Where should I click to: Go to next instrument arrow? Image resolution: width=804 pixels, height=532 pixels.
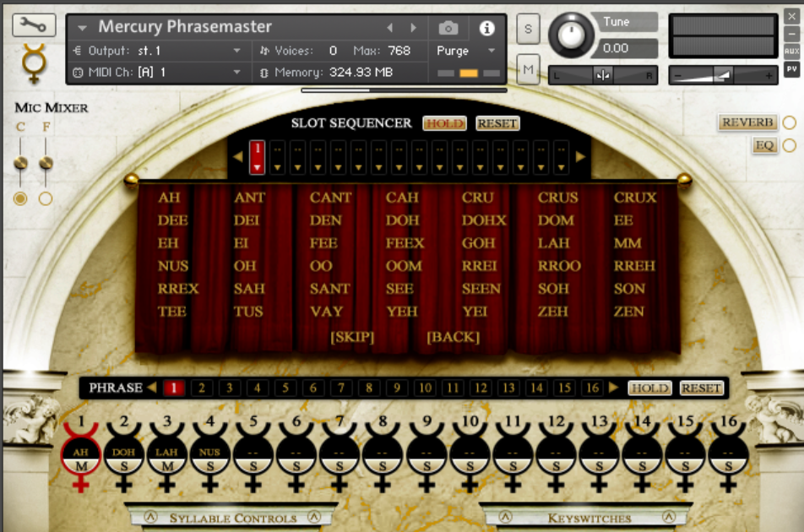tap(413, 28)
